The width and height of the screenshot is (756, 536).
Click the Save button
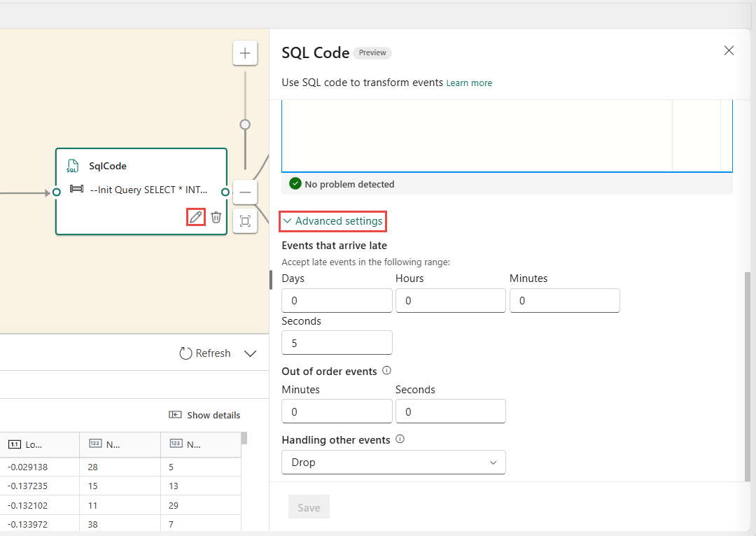tap(309, 507)
